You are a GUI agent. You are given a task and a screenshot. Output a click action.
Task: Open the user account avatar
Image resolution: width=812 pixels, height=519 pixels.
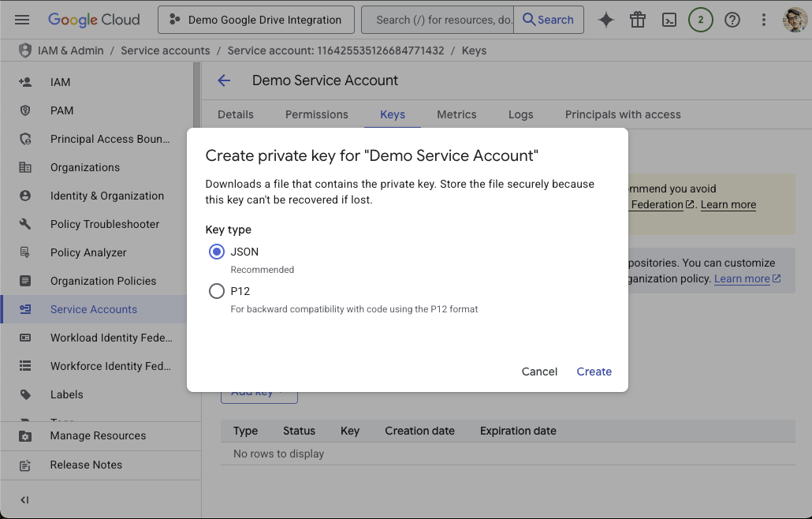coord(795,21)
